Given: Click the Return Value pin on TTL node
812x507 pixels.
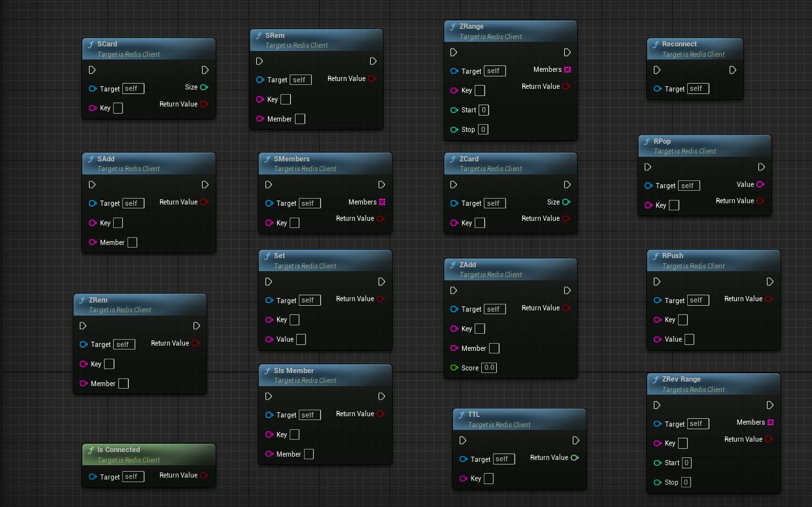Looking at the screenshot, I should point(575,458).
